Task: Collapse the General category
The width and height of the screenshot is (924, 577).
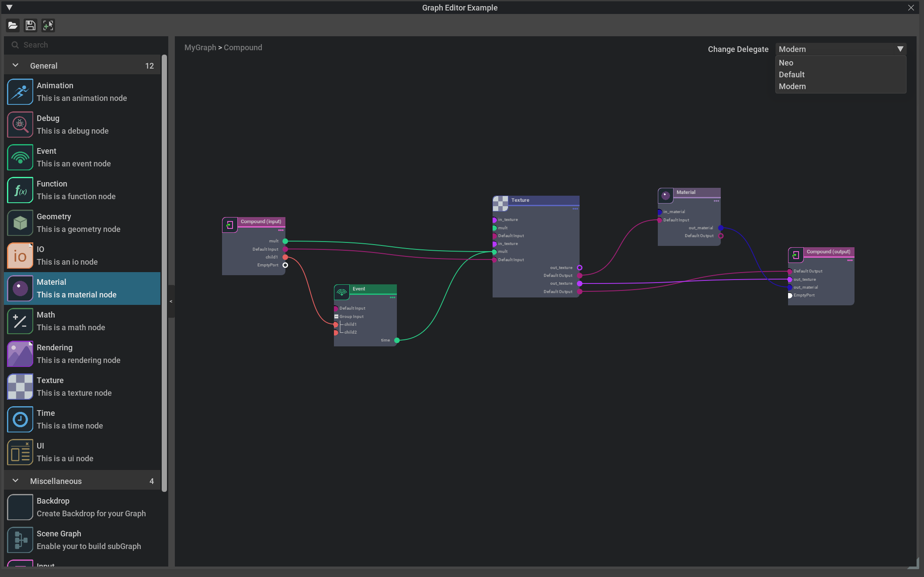Action: [x=16, y=66]
